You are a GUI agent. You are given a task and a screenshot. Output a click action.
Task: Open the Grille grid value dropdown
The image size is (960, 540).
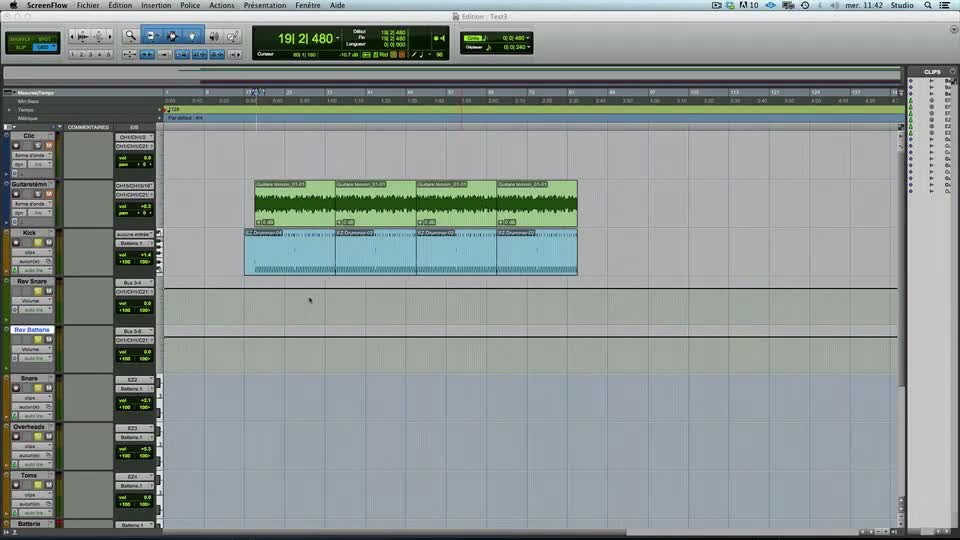tap(528, 38)
